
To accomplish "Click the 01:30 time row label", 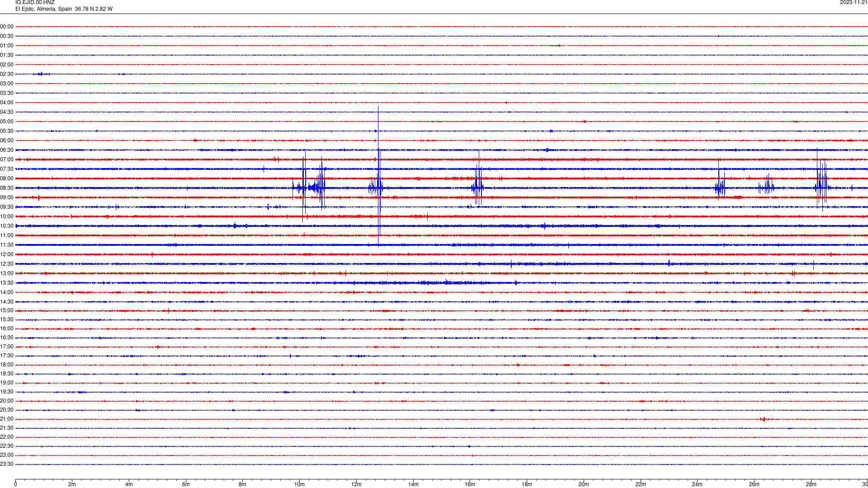I will 7,55.
